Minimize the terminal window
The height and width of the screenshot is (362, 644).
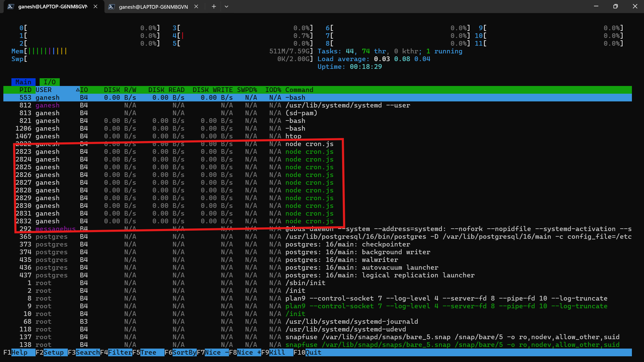[x=596, y=6]
